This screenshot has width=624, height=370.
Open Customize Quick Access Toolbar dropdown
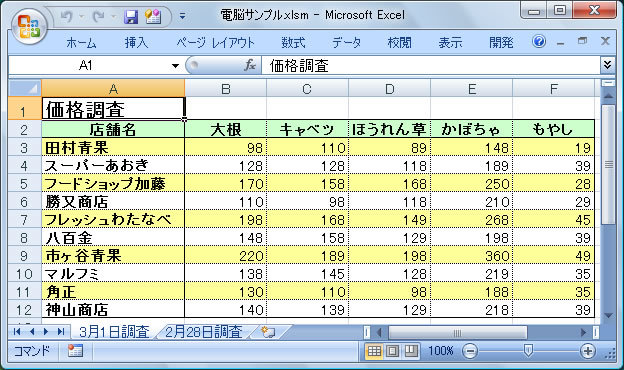coord(182,16)
